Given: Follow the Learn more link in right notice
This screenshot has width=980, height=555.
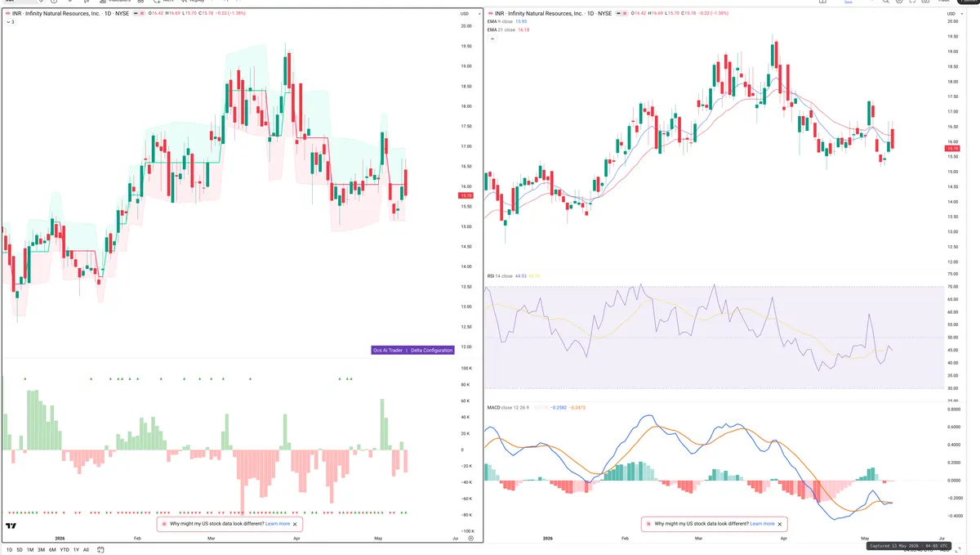Looking at the screenshot, I should [x=763, y=523].
